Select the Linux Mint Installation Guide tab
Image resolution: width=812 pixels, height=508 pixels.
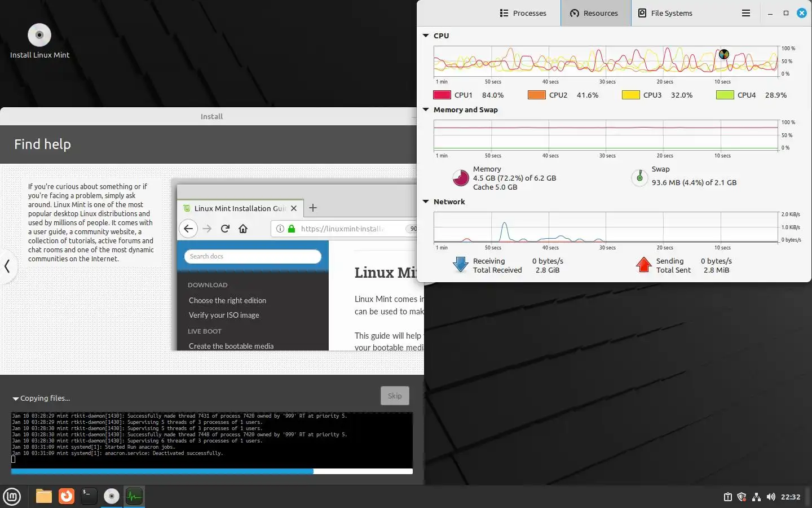(240, 208)
